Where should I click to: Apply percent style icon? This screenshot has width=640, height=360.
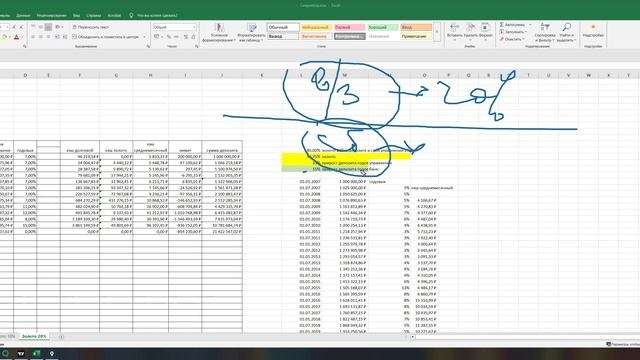(x=169, y=37)
